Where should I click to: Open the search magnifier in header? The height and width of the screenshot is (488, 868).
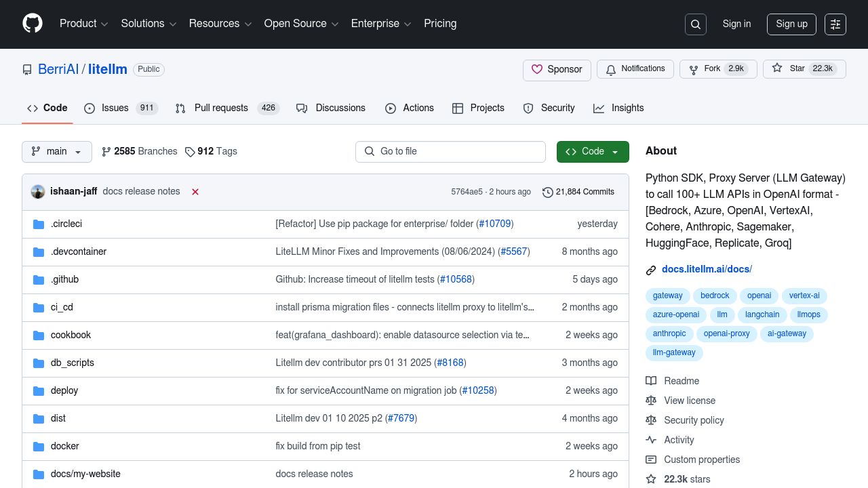coord(696,24)
